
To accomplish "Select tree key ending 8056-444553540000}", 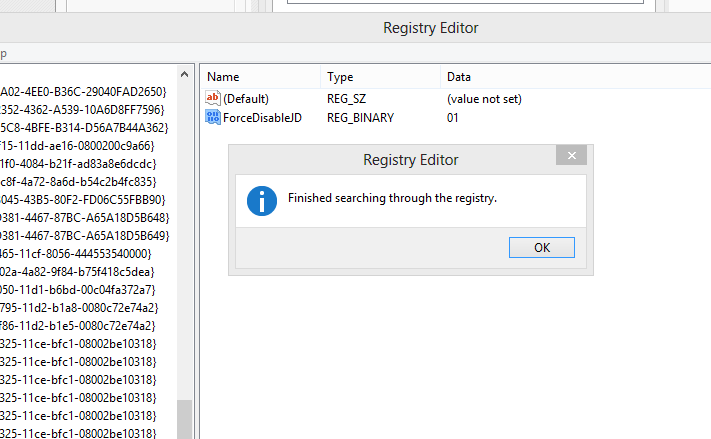I will 76,254.
